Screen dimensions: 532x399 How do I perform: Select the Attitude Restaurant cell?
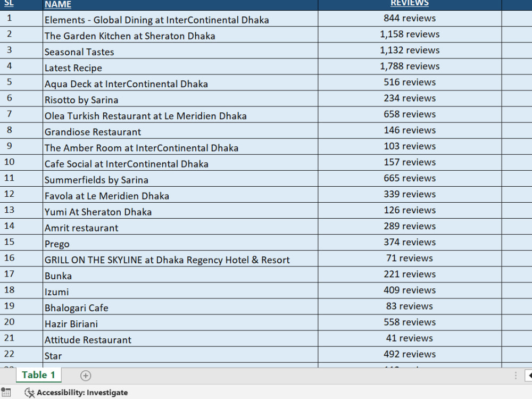[x=180, y=338]
